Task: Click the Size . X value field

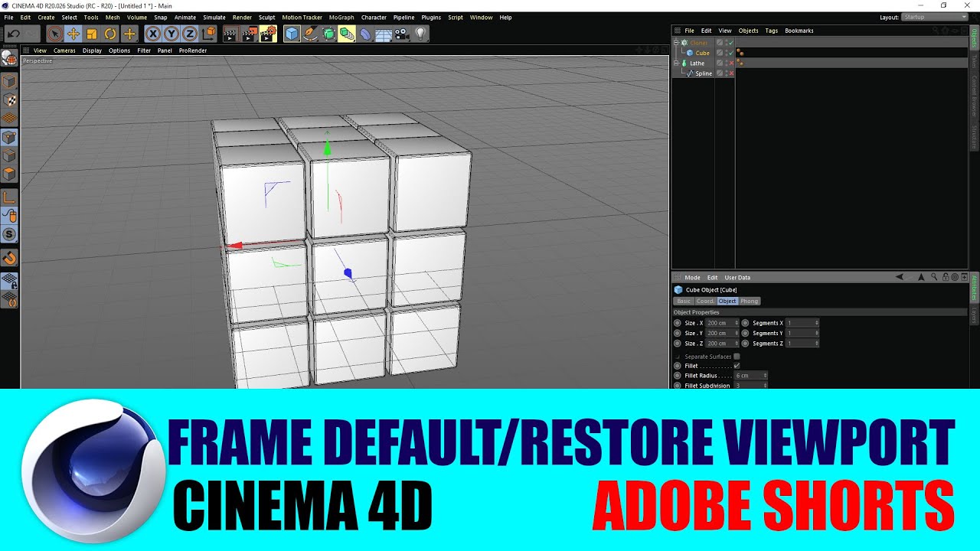Action: pyautogui.click(x=720, y=323)
